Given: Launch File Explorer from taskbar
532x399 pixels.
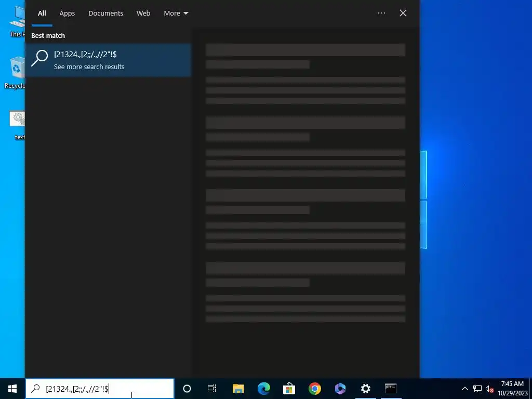Looking at the screenshot, I should 238,389.
